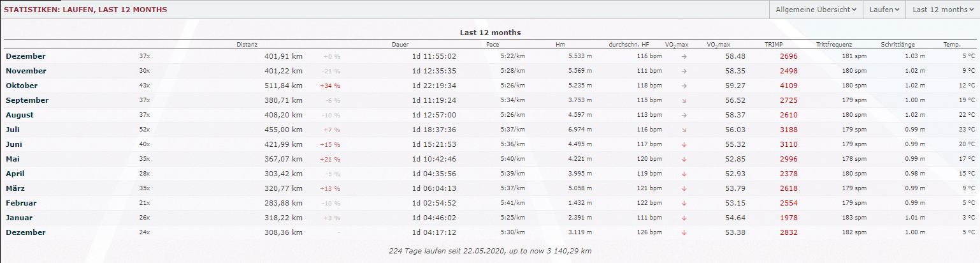Click the VO2max trend arrow for November

click(684, 71)
